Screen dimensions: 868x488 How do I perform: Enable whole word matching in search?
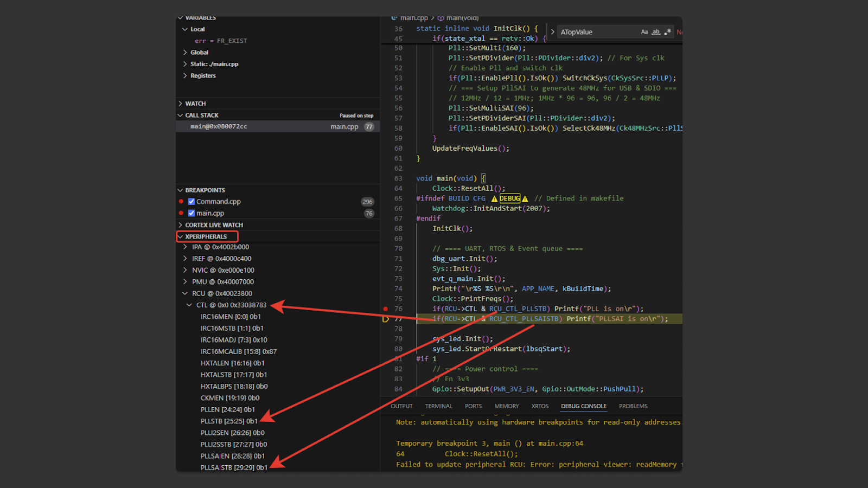[x=655, y=32]
